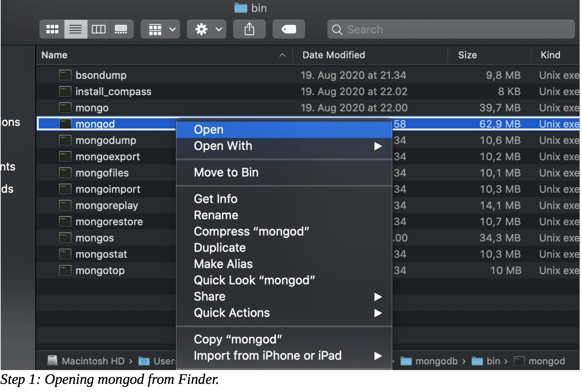Viewport: 582px width, 392px height.
Task: Choose Compress "mongod" menu item
Action: click(x=284, y=231)
